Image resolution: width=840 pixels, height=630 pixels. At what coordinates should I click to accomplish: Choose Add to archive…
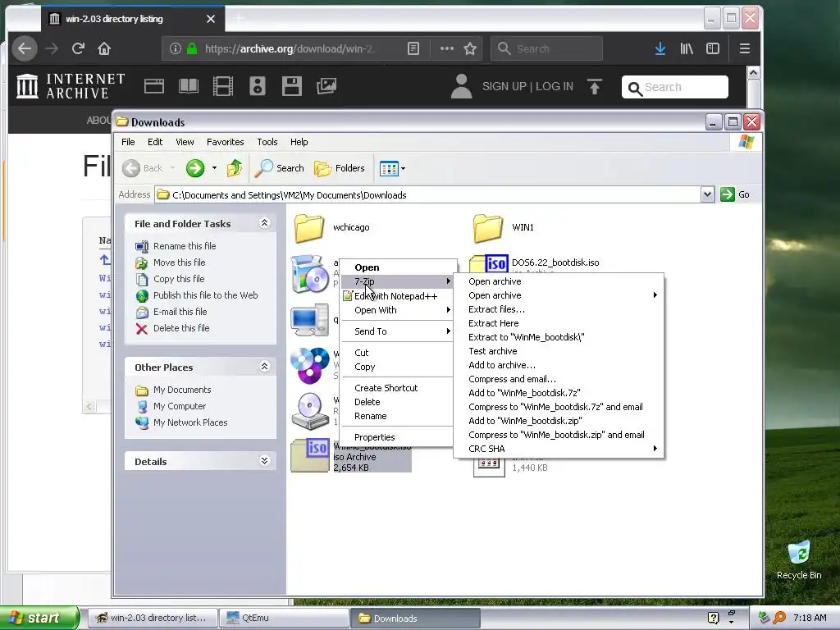pos(558,365)
